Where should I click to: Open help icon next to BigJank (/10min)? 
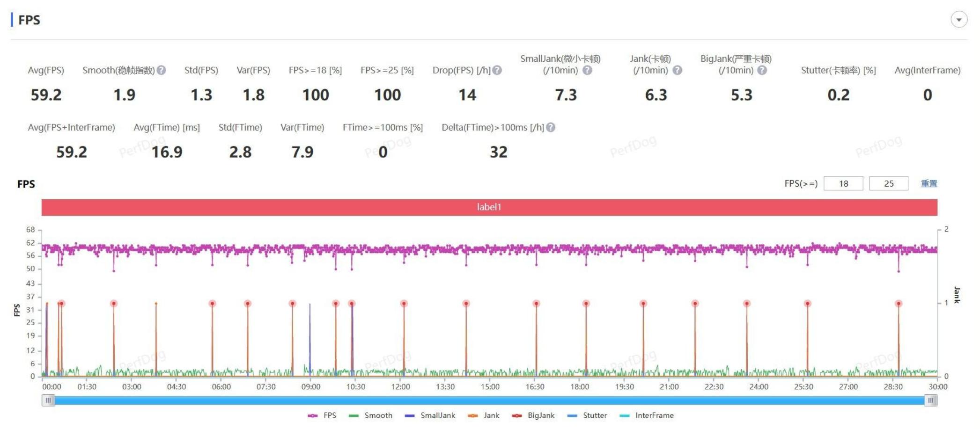[762, 70]
